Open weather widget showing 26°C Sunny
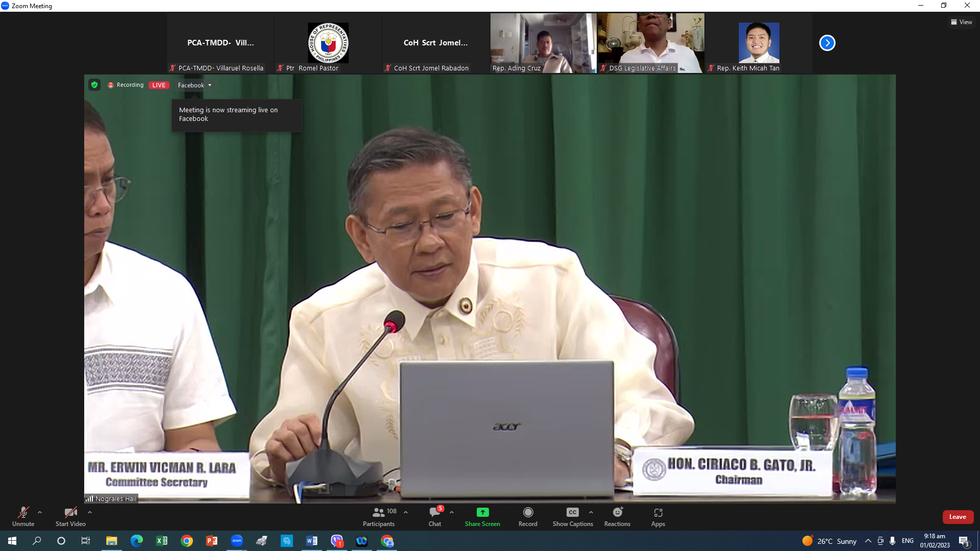Viewport: 980px width, 551px height. click(829, 541)
